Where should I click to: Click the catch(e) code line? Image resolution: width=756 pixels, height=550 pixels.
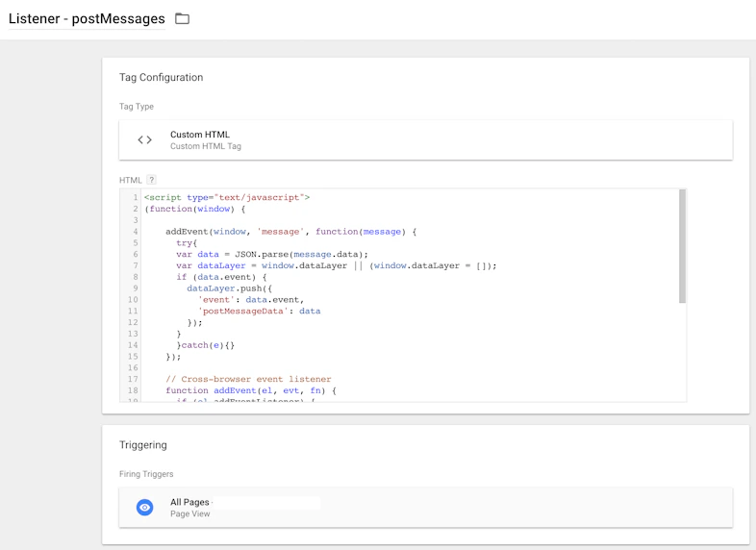coord(206,345)
